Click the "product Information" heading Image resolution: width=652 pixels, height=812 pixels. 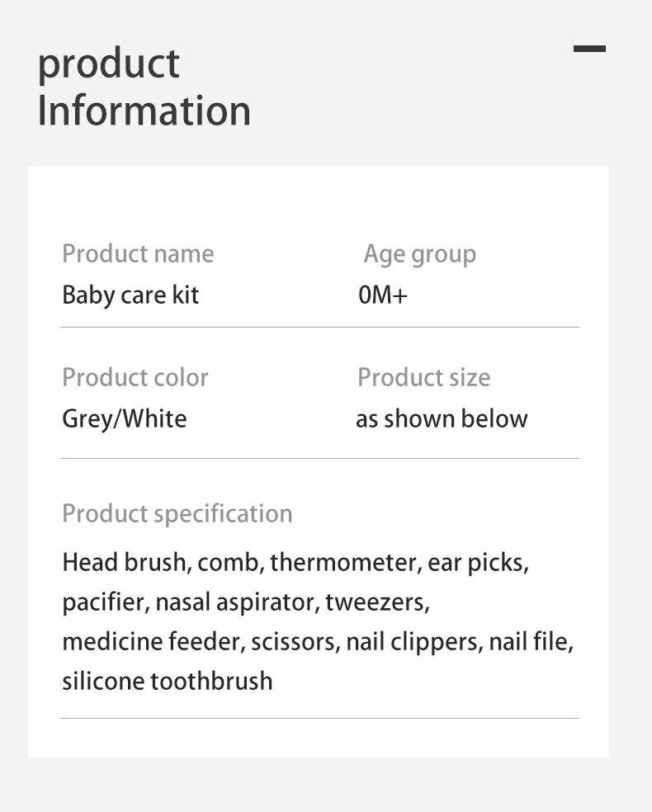click(144, 87)
